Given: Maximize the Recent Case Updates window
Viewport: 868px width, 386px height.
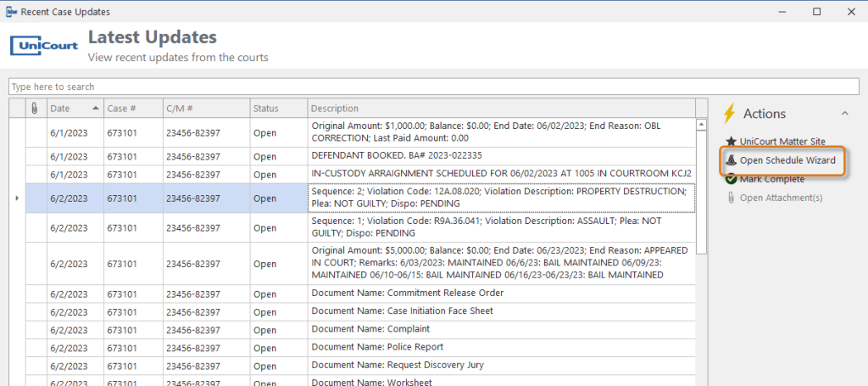Looking at the screenshot, I should click(x=817, y=12).
